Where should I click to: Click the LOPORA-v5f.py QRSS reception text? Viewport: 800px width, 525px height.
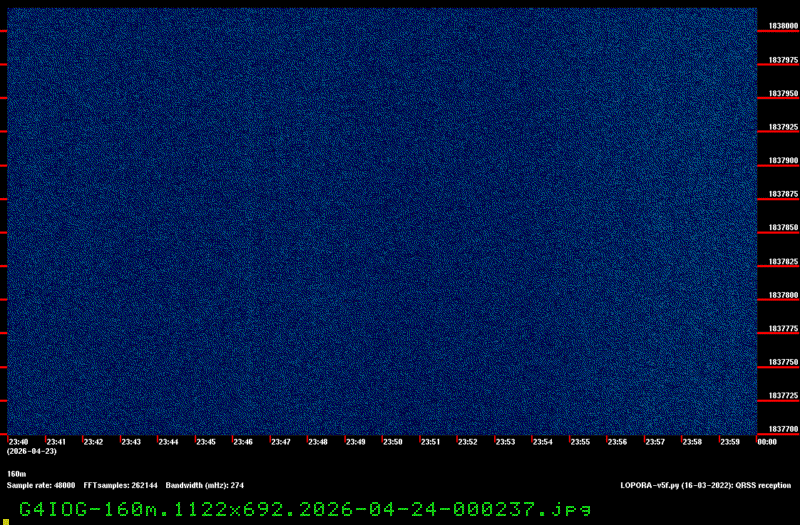coord(705,485)
